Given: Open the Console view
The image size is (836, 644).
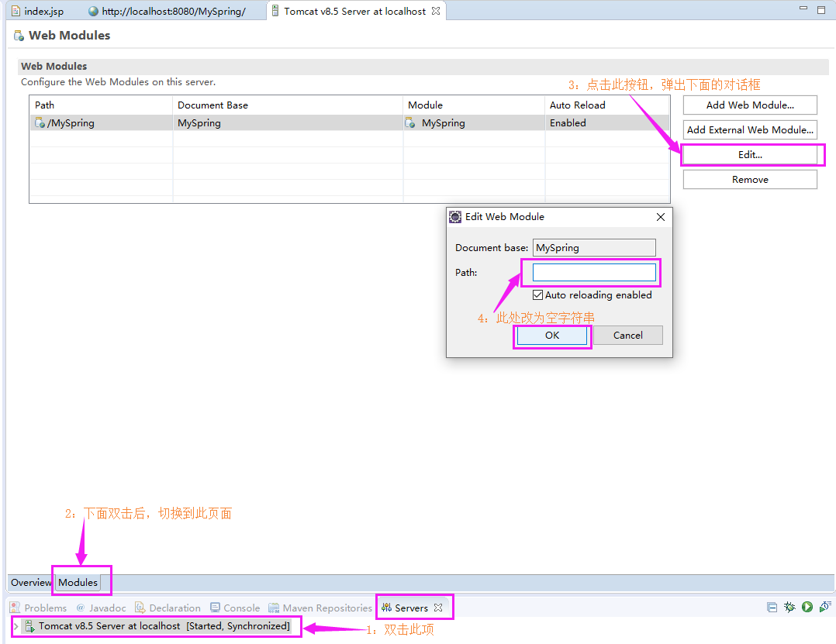Looking at the screenshot, I should (x=235, y=608).
